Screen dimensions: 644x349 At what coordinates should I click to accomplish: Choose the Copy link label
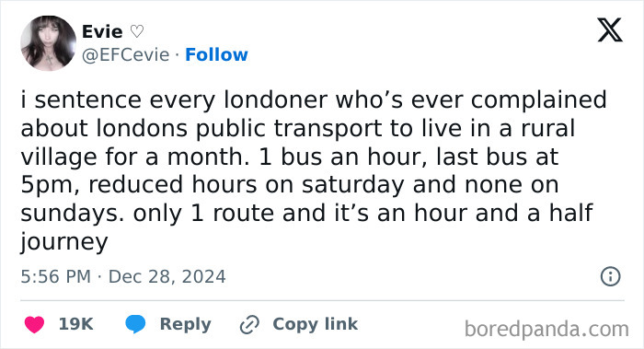pos(315,324)
